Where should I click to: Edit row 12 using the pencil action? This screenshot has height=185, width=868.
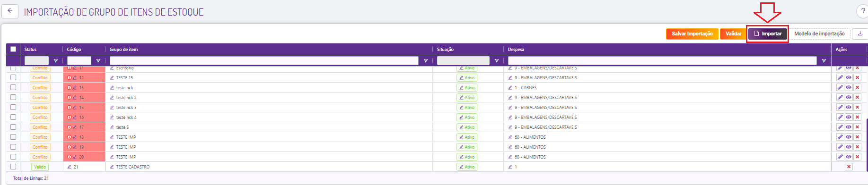(840, 78)
